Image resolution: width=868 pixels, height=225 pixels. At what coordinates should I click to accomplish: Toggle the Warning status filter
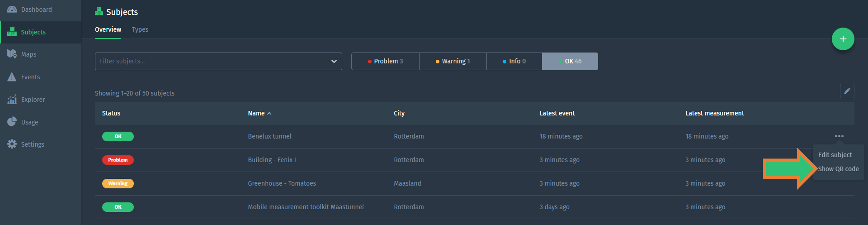[x=453, y=61]
